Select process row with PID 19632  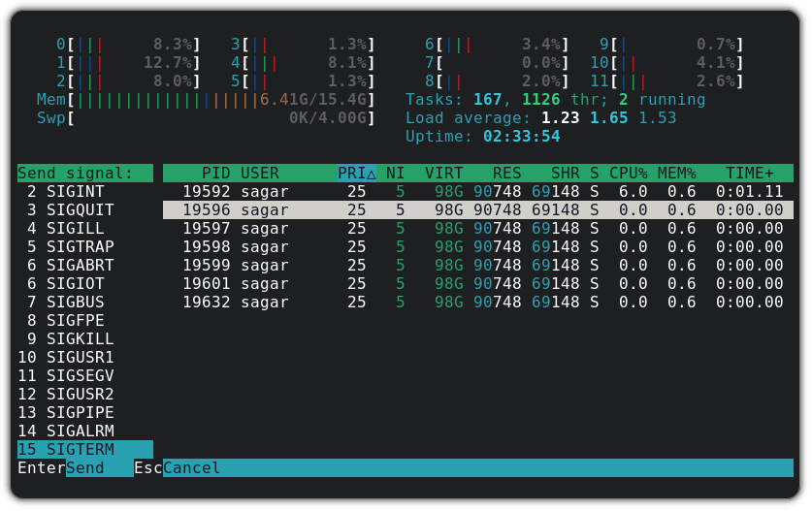click(x=477, y=303)
